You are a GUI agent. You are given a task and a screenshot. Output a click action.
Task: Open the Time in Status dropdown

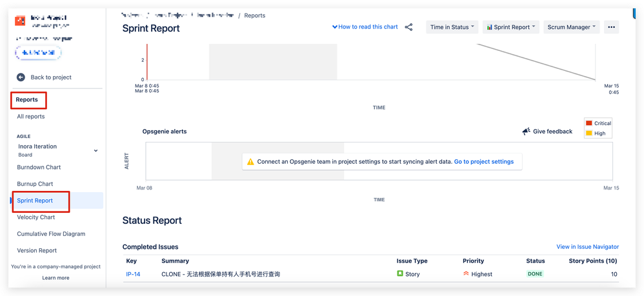(x=452, y=27)
